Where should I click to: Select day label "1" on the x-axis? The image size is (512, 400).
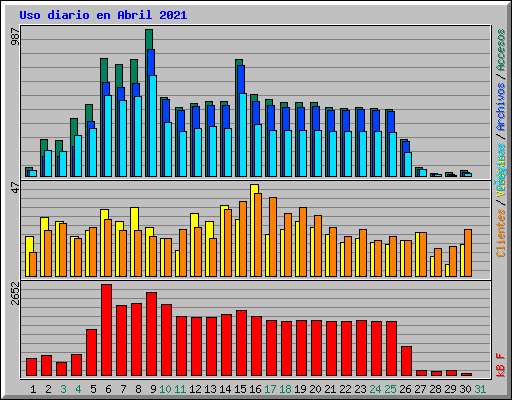click(x=33, y=389)
